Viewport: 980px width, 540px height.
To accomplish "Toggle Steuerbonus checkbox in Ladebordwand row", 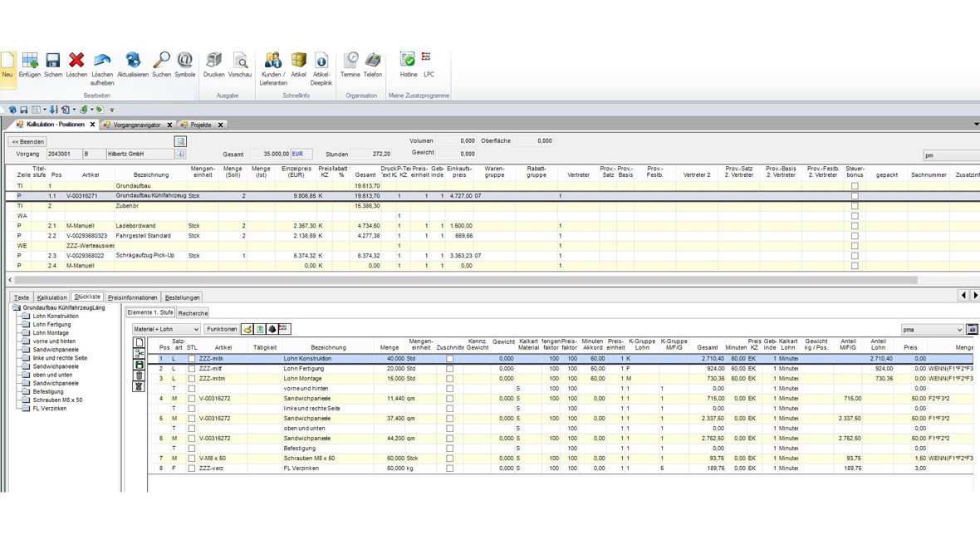I will pyautogui.click(x=855, y=226).
